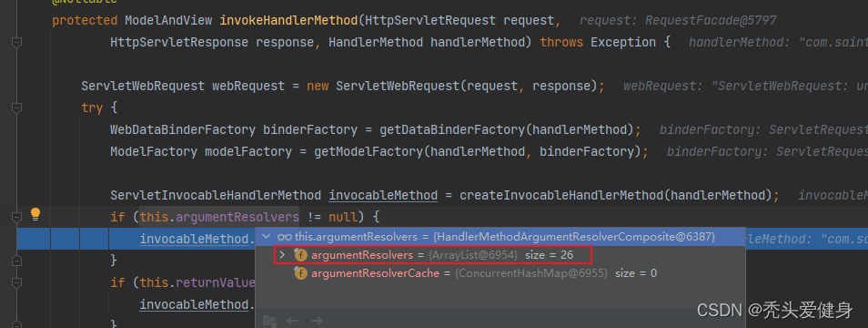Click the glasses watch icon before this.argumentResolvers
Image resolution: width=868 pixels, height=328 pixels.
285,237
